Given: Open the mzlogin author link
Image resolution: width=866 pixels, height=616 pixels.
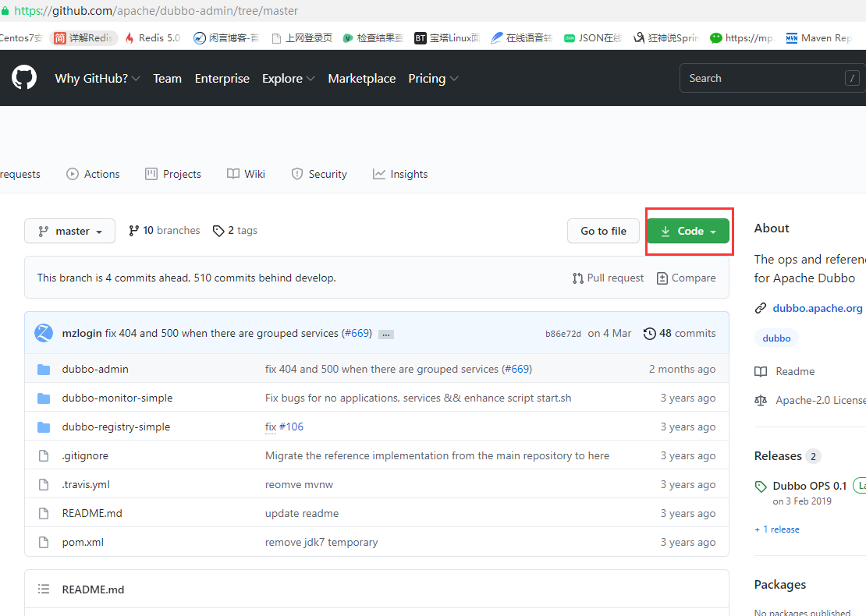Looking at the screenshot, I should pyautogui.click(x=82, y=333).
